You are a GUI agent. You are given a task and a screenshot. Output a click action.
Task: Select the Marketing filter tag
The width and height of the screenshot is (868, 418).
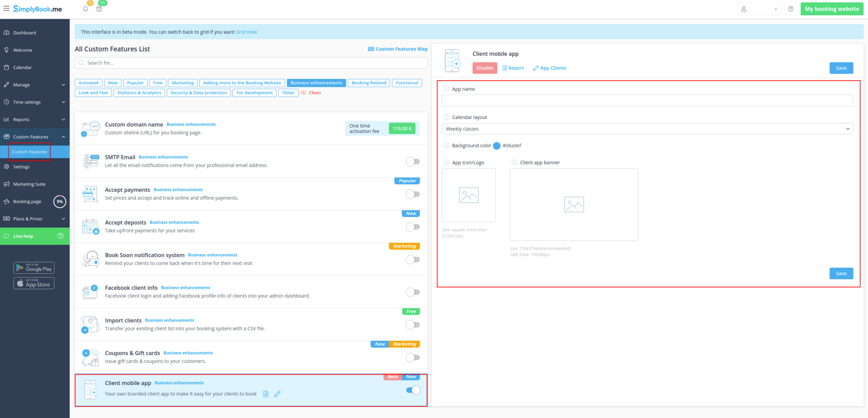tap(183, 83)
